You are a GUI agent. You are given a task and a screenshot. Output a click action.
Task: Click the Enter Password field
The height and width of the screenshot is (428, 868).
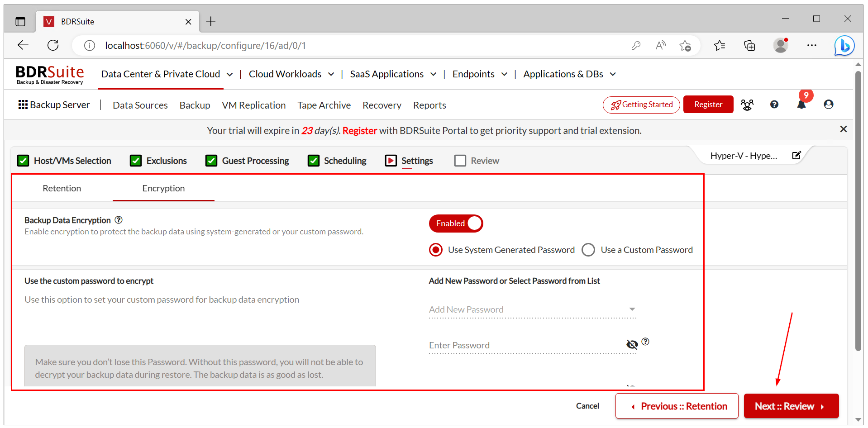tap(526, 345)
